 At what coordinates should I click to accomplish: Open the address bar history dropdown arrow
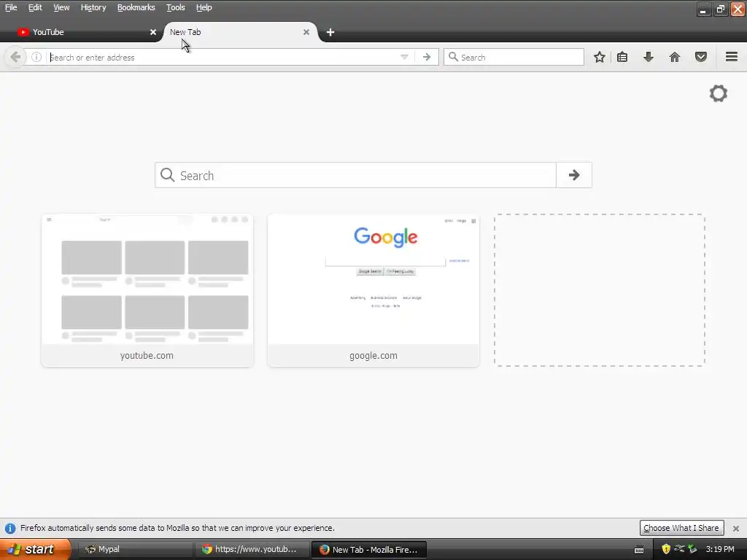click(404, 57)
